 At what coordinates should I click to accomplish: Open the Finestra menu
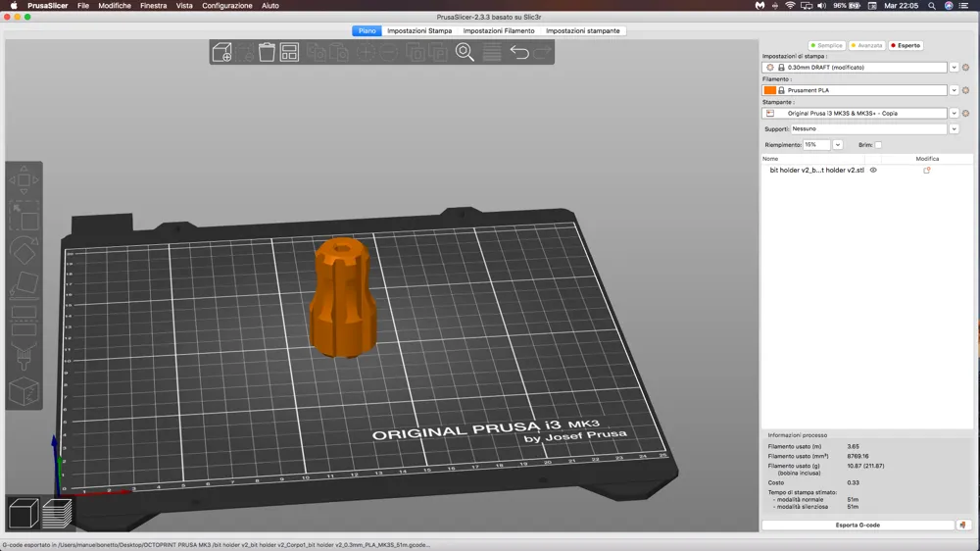(153, 6)
